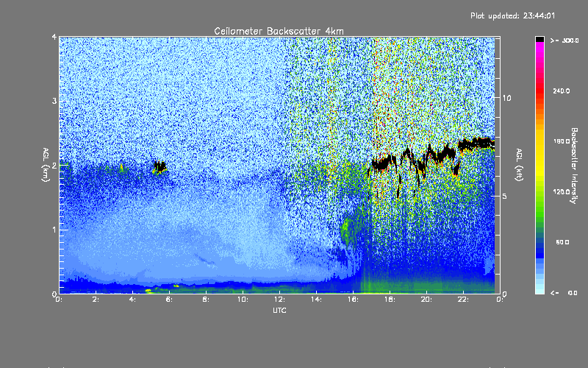Select the "6:" UTC time tick
Viewport: 588px width, 368px height.
[x=169, y=300]
